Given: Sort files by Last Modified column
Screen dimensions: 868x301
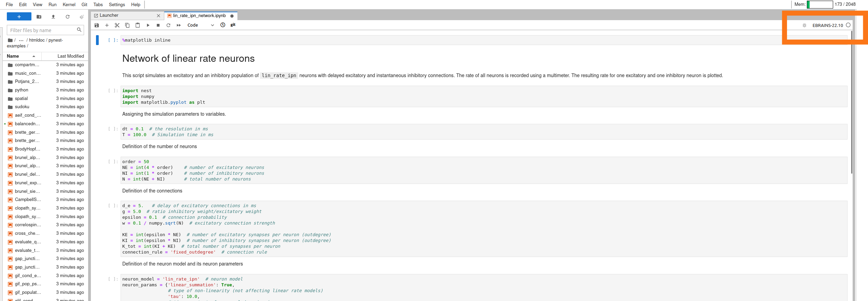Looking at the screenshot, I should 65,56.
